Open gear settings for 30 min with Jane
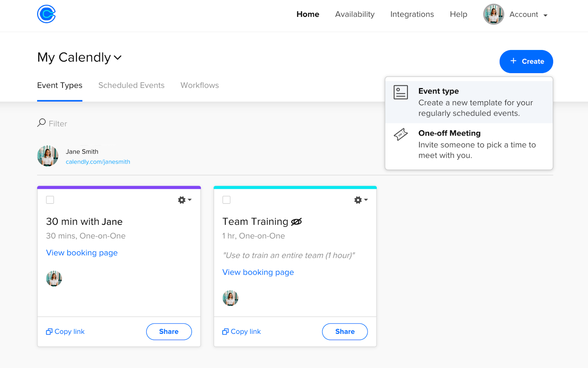This screenshot has height=368, width=588. [184, 200]
